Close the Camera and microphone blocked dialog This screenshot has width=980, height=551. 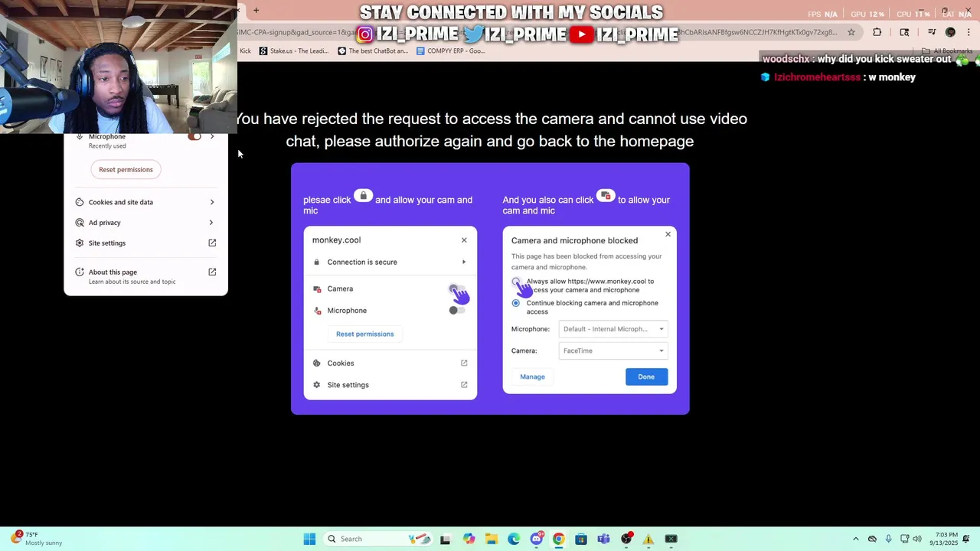pyautogui.click(x=668, y=234)
